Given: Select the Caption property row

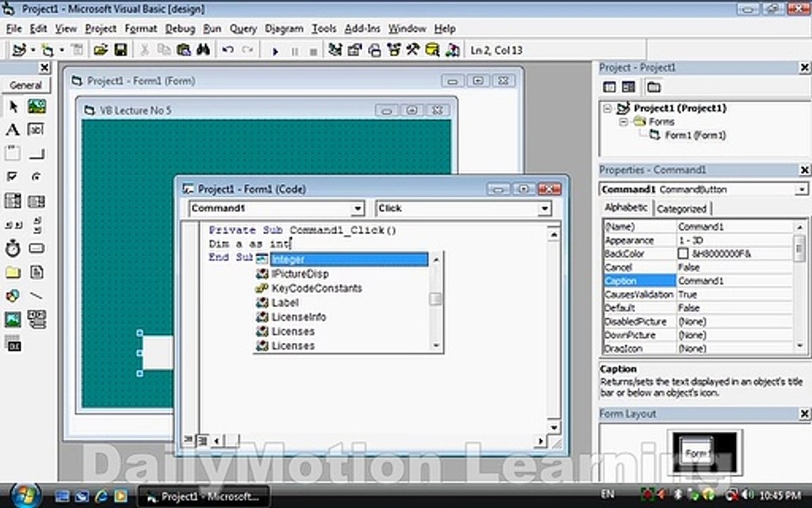Looking at the screenshot, I should pos(698,281).
